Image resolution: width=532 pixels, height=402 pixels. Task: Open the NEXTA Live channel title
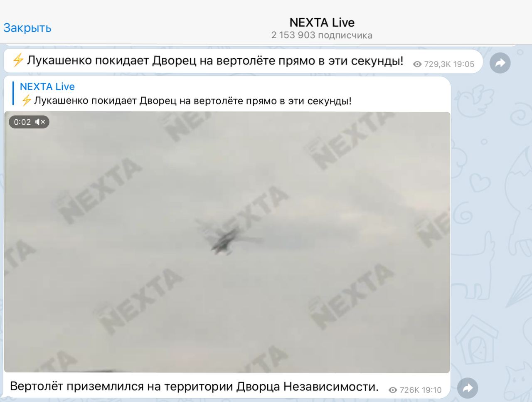pos(322,22)
